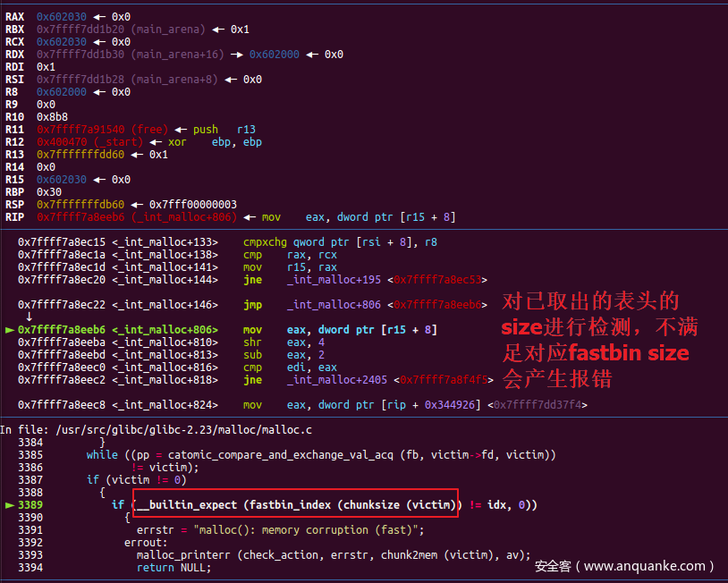Select RDI value 0x1

[46, 67]
